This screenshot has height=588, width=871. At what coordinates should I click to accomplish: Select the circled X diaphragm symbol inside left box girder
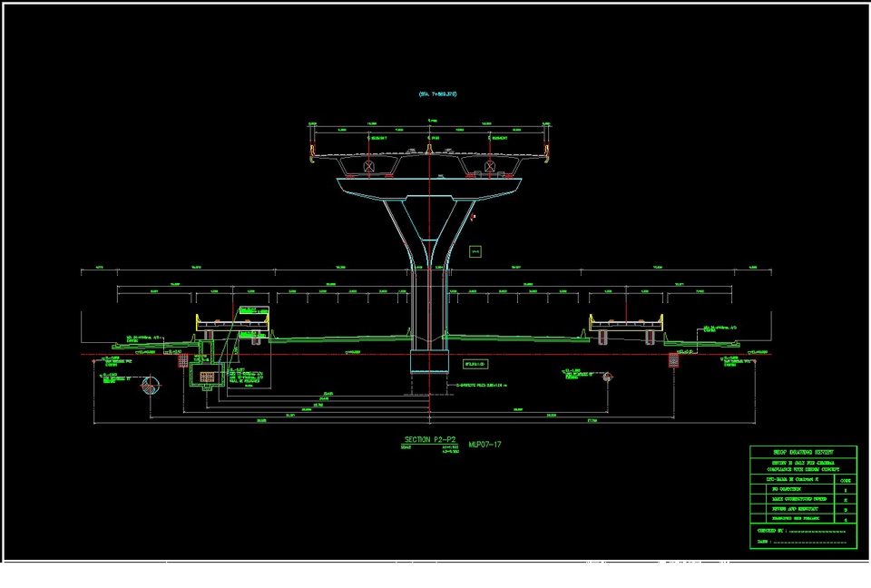click(369, 167)
